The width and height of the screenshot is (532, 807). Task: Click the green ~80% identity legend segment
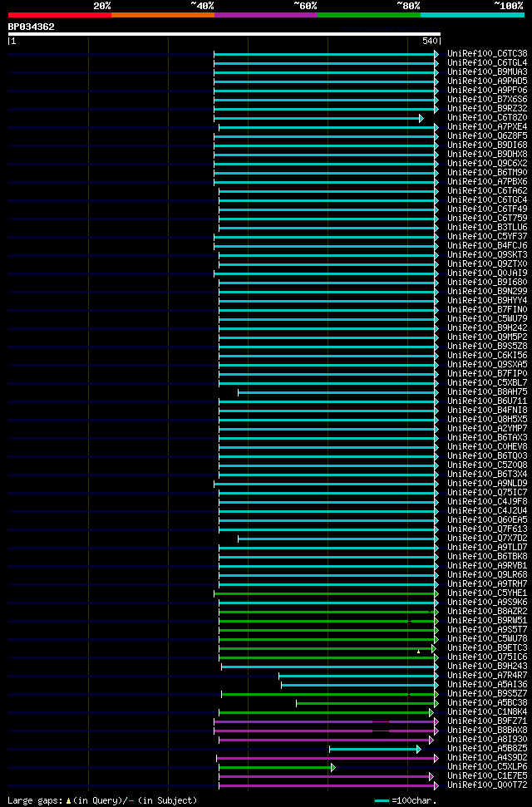(369, 15)
